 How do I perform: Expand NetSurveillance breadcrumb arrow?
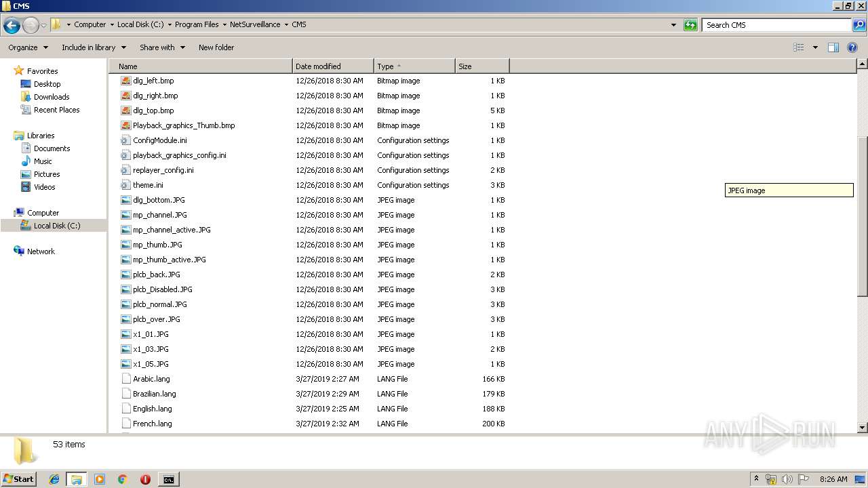point(286,24)
